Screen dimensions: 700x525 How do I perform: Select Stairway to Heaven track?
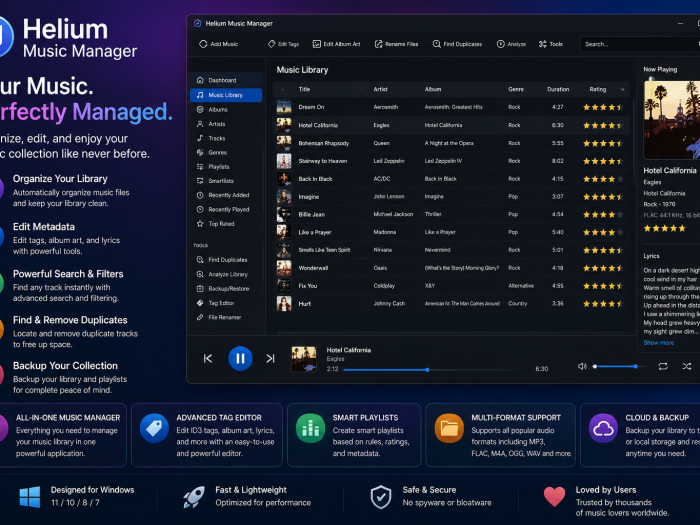[451, 161]
